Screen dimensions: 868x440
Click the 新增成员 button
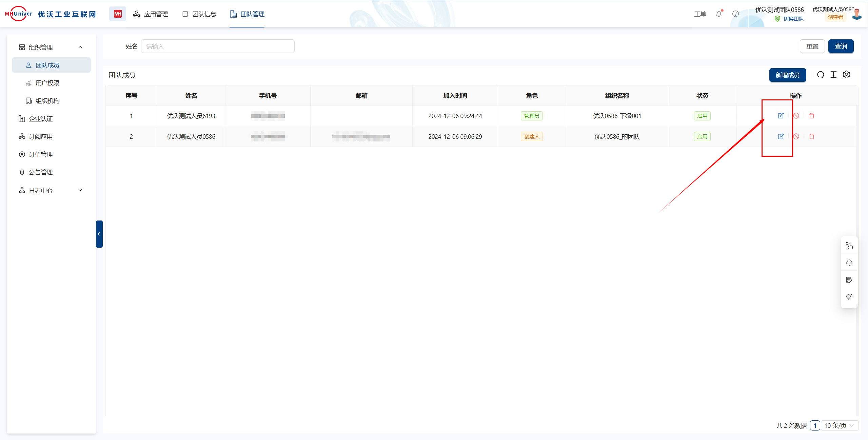pyautogui.click(x=787, y=75)
